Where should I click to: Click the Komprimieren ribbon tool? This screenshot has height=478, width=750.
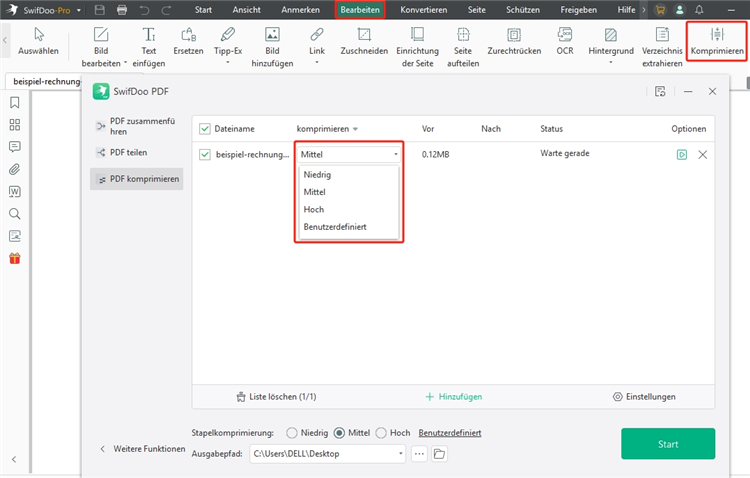[717, 41]
